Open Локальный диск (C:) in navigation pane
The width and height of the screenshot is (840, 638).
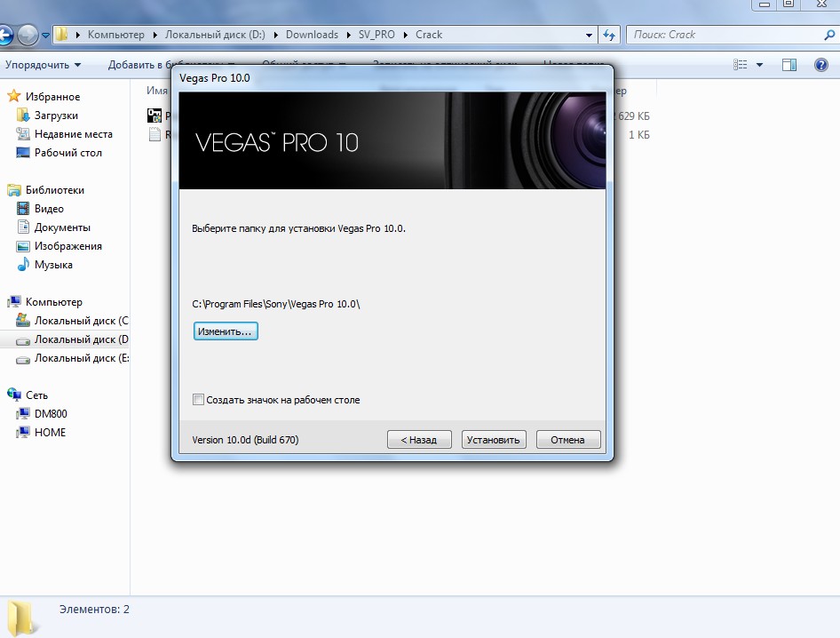[82, 321]
